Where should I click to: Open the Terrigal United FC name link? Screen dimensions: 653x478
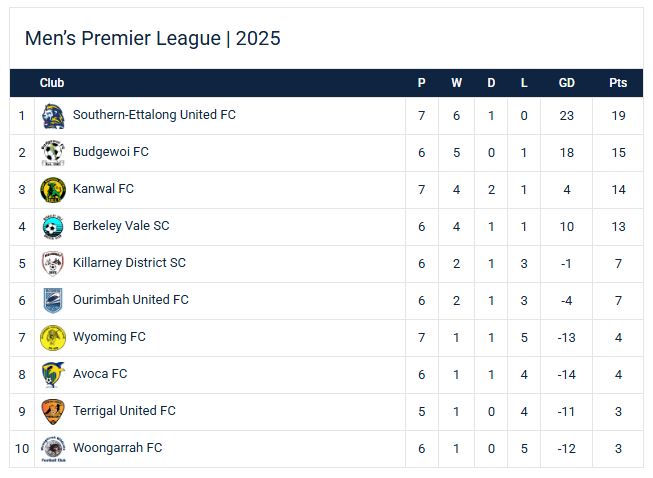tap(124, 411)
